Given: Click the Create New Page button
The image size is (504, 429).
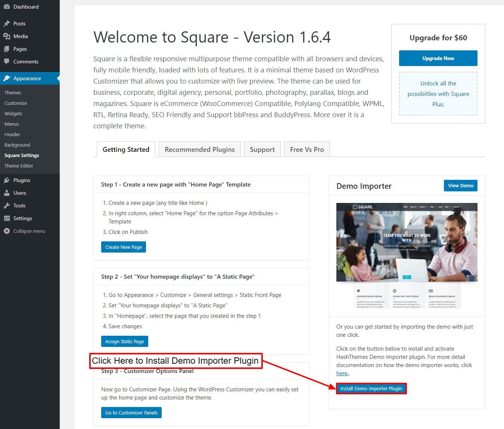Looking at the screenshot, I should 124,247.
